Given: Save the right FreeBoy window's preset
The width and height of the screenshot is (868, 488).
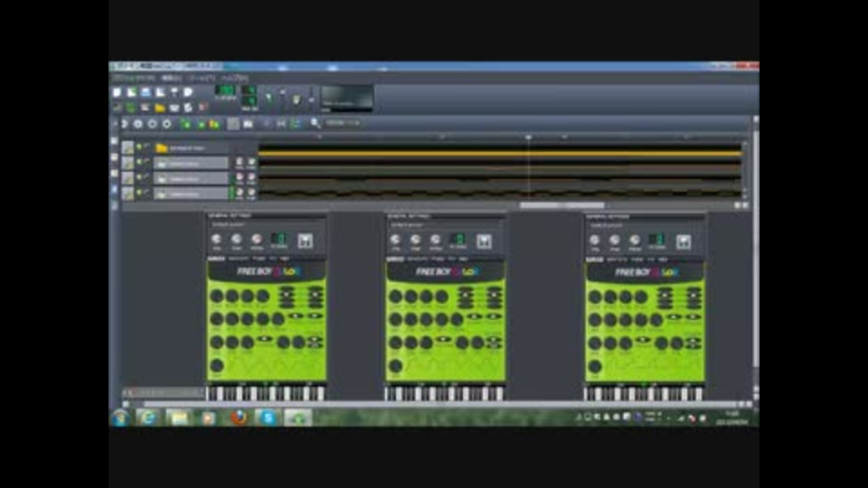Looking at the screenshot, I should click(684, 241).
